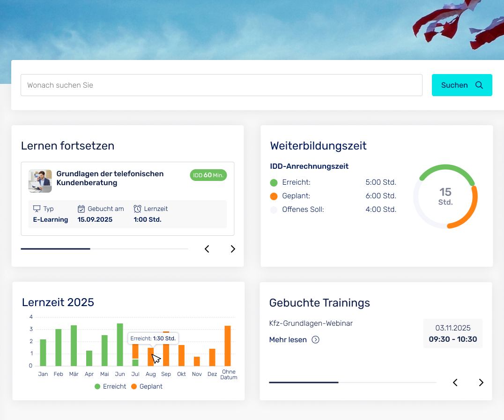The width and height of the screenshot is (504, 420).
Task: Open 'Grundlagen der telefonischen Kundenberatung' course title
Action: [x=110, y=178]
